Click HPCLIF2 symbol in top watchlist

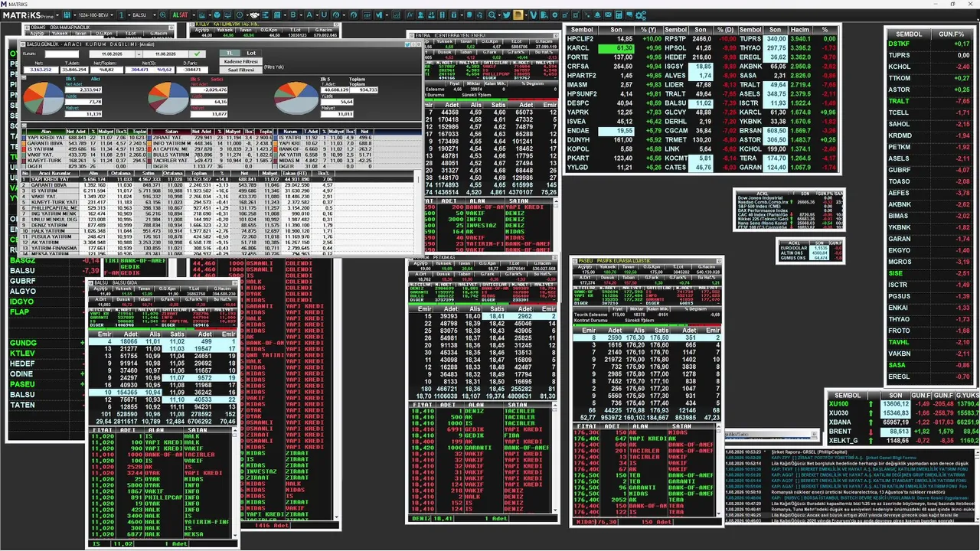coord(580,38)
